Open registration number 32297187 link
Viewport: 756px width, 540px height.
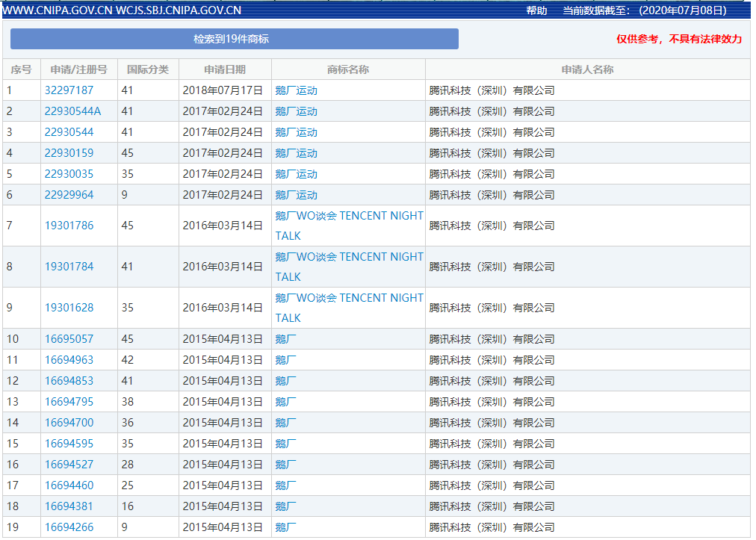69,90
